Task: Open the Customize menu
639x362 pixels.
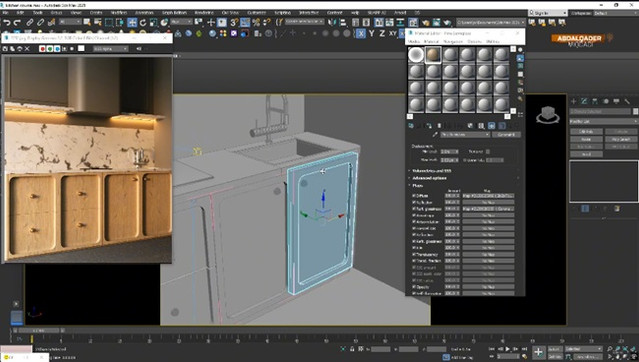Action: click(x=256, y=13)
